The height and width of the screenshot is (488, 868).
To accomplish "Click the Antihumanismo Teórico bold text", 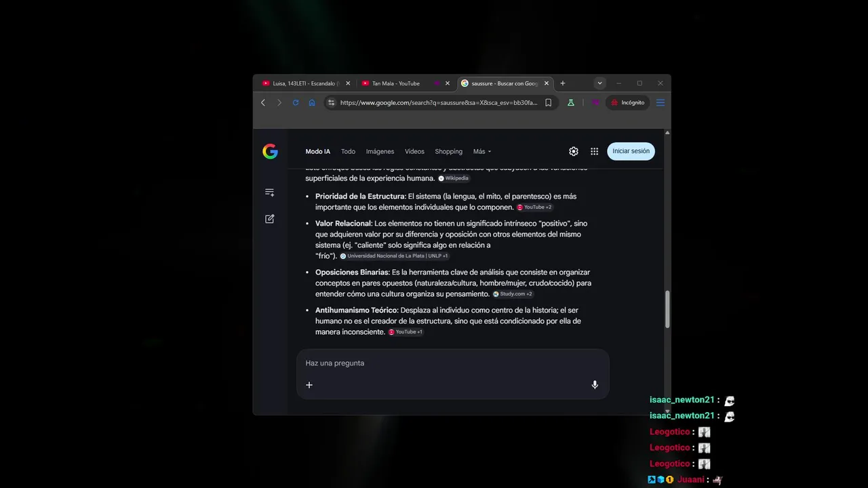I will (356, 310).
